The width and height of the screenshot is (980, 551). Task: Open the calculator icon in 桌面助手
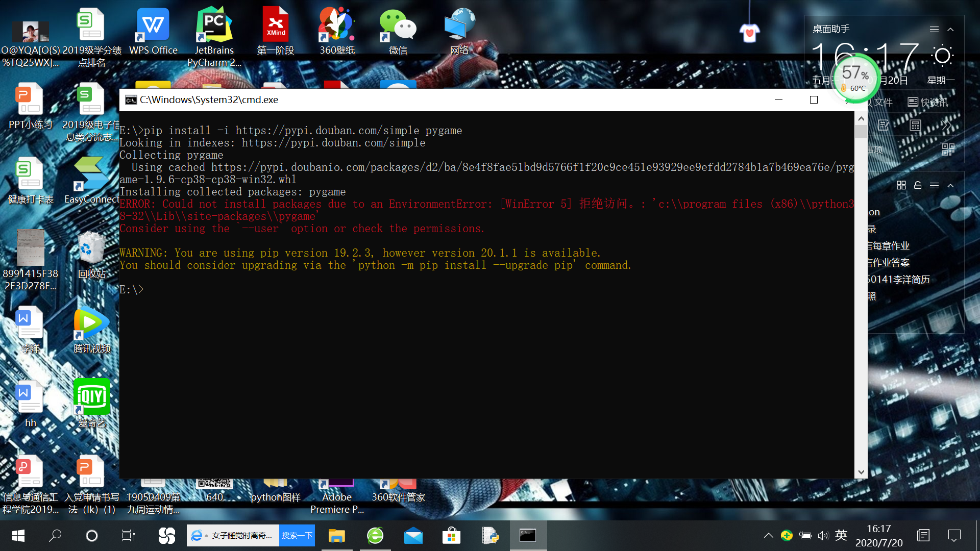(x=915, y=126)
